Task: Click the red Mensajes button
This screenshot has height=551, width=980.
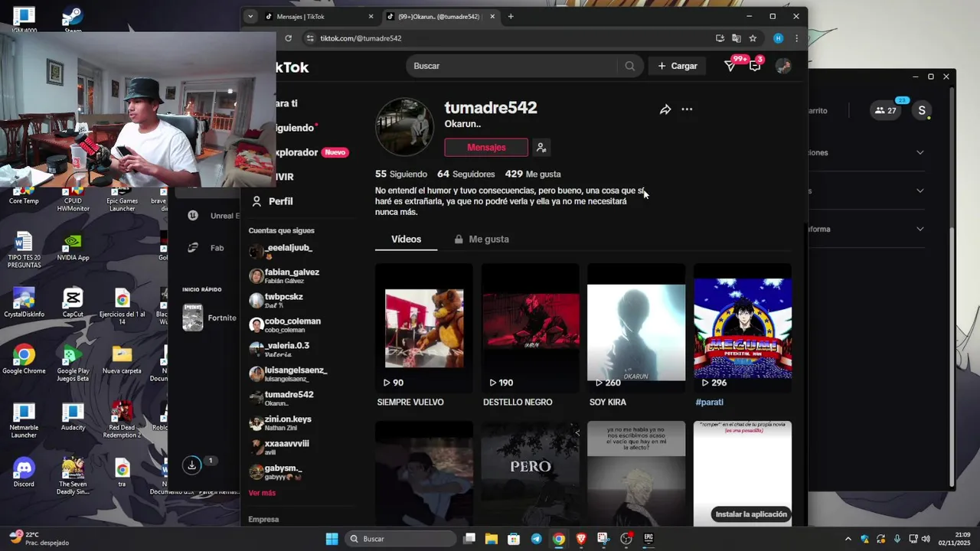Action: (486, 148)
